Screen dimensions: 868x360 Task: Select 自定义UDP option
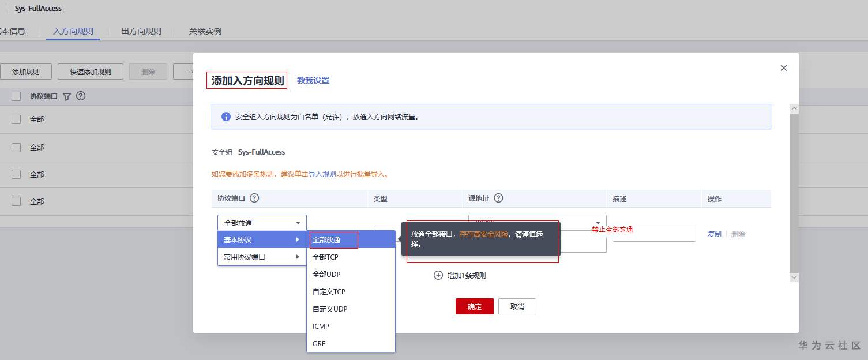(351, 309)
